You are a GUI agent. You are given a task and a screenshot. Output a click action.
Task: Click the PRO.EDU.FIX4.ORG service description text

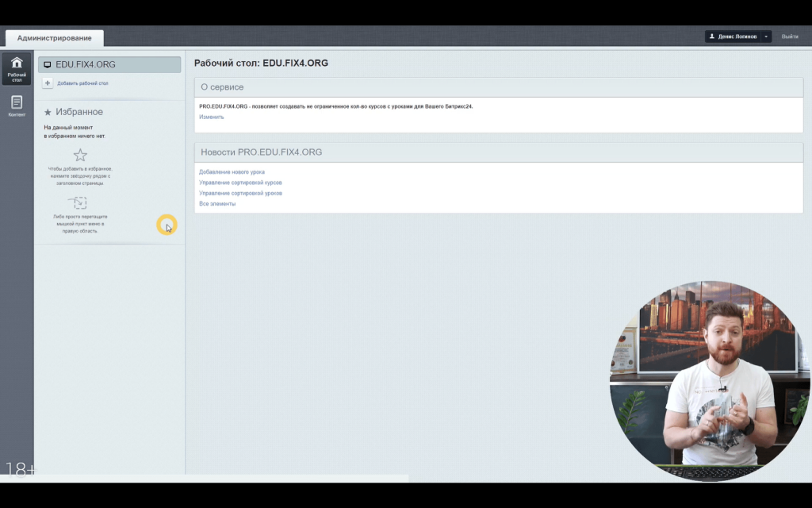tap(335, 106)
